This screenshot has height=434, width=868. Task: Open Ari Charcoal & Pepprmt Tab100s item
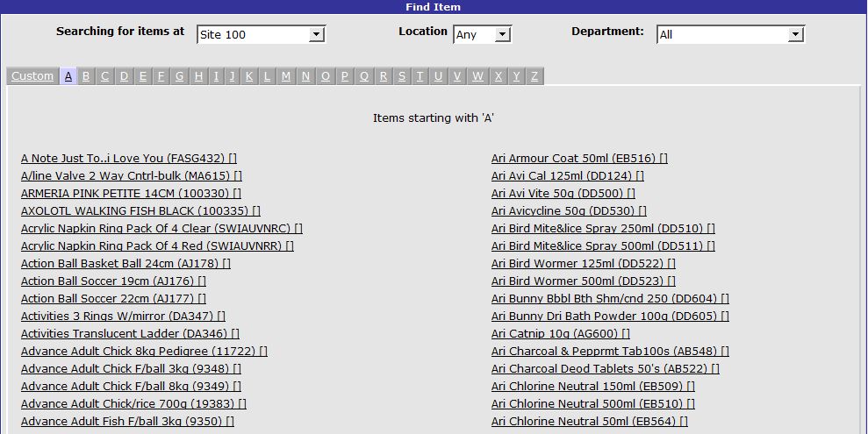610,351
